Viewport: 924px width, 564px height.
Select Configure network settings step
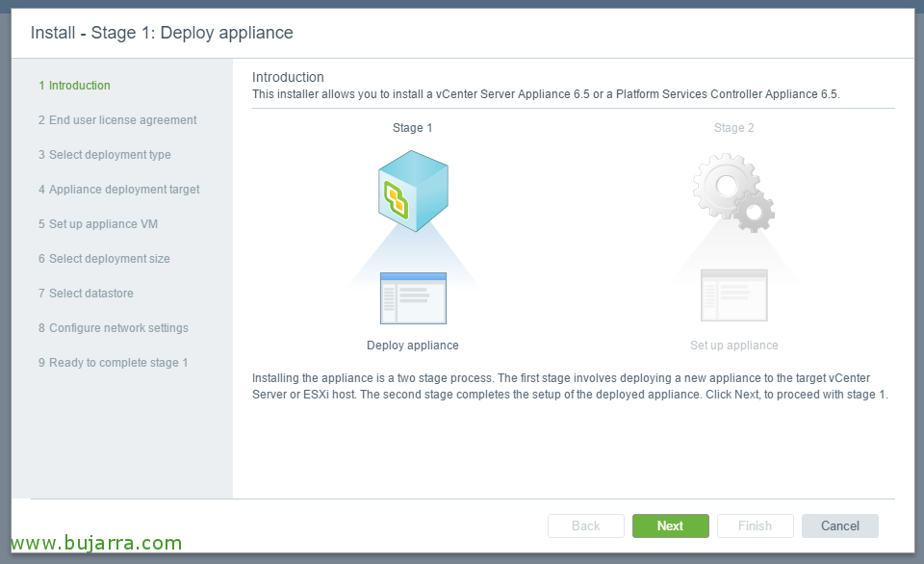click(x=114, y=328)
